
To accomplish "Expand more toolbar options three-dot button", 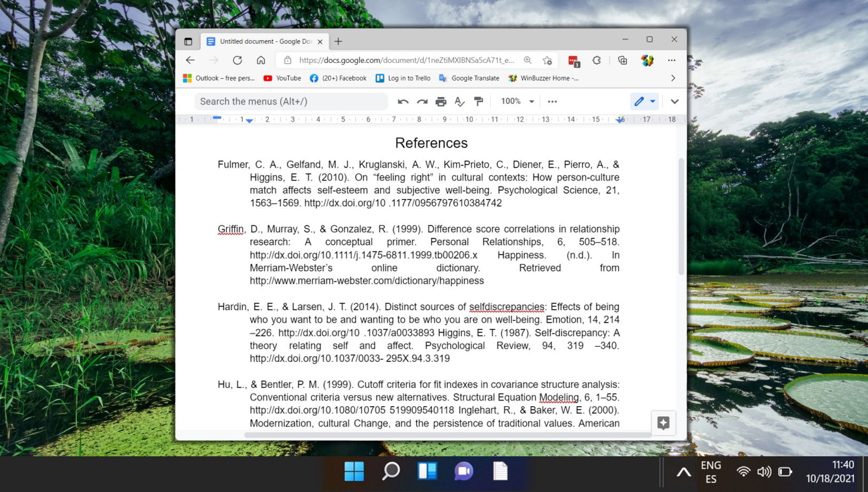I will [x=552, y=101].
